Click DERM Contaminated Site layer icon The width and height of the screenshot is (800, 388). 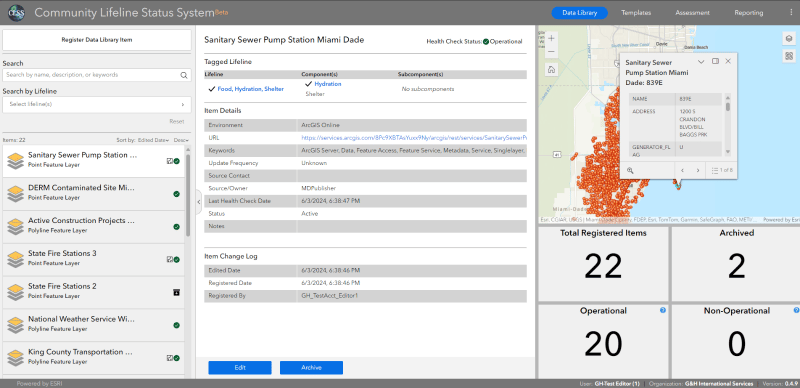[x=16, y=193]
